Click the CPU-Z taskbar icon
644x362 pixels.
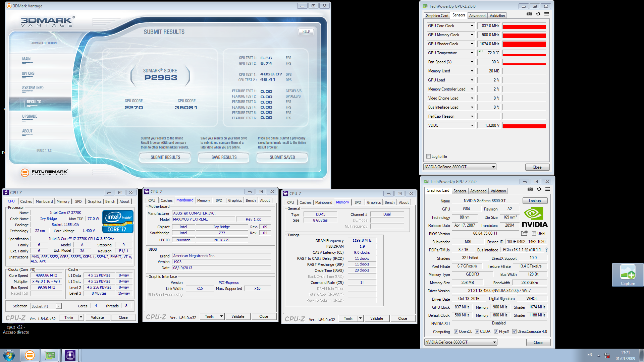pyautogui.click(x=70, y=355)
